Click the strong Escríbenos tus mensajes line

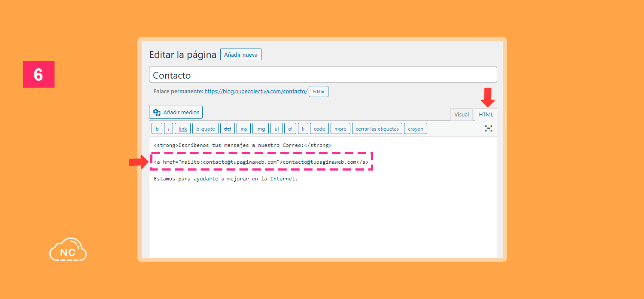(243, 145)
